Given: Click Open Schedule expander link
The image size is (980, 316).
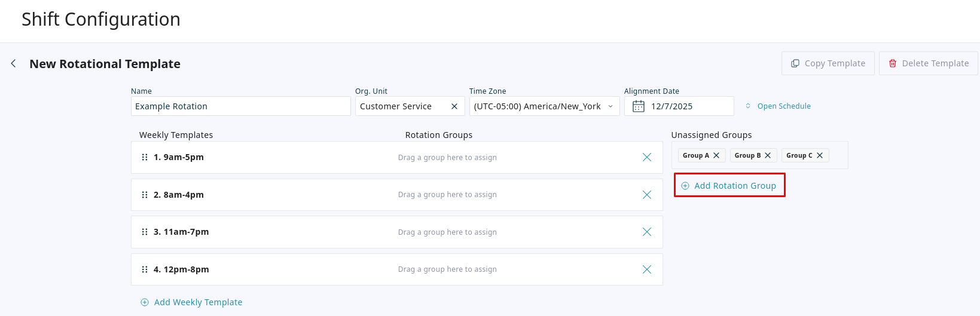Looking at the screenshot, I should click(778, 106).
